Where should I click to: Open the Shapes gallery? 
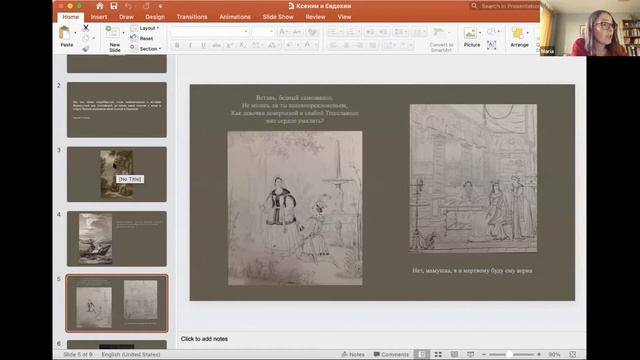click(x=492, y=31)
